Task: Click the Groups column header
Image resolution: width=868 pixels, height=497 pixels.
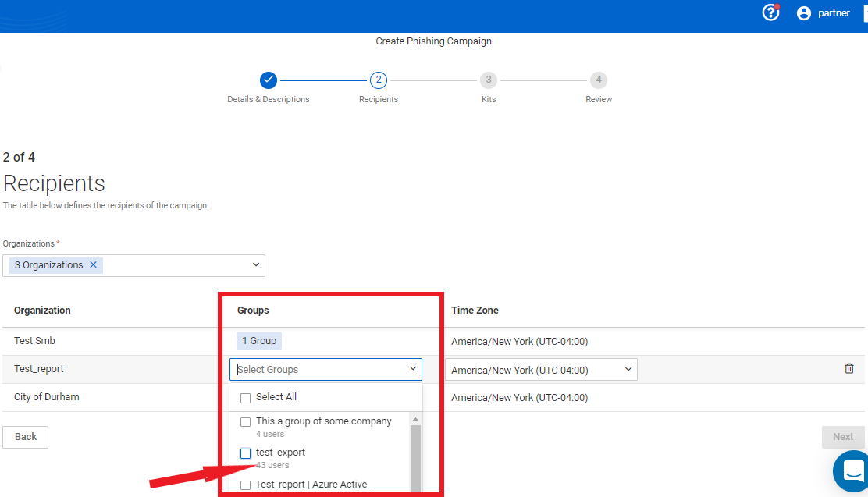Action: (253, 310)
